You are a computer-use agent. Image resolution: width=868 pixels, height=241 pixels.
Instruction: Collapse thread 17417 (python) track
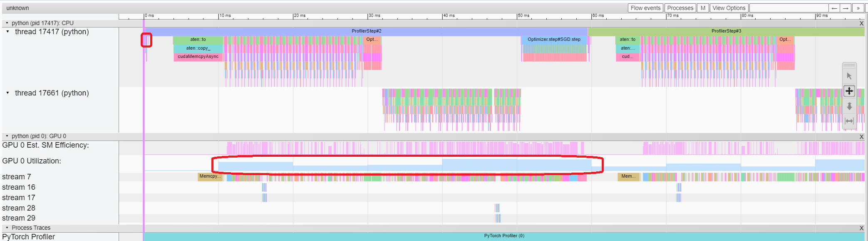pos(8,32)
